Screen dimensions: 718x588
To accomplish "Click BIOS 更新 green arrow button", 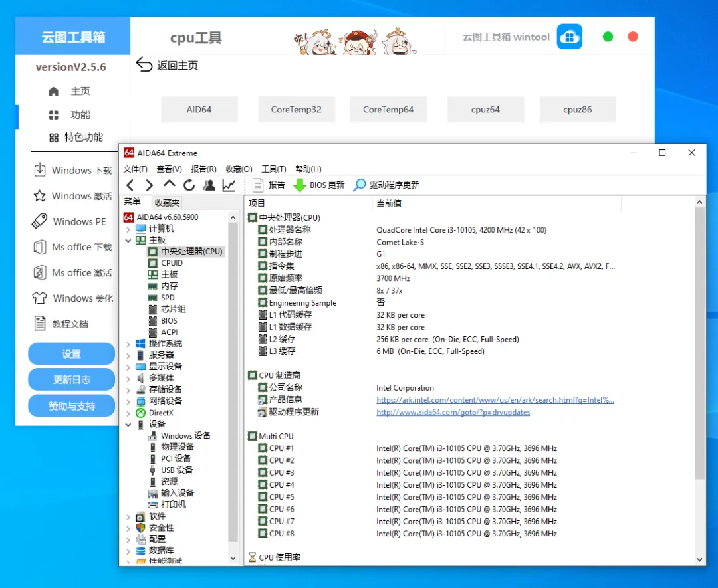I will pyautogui.click(x=318, y=185).
